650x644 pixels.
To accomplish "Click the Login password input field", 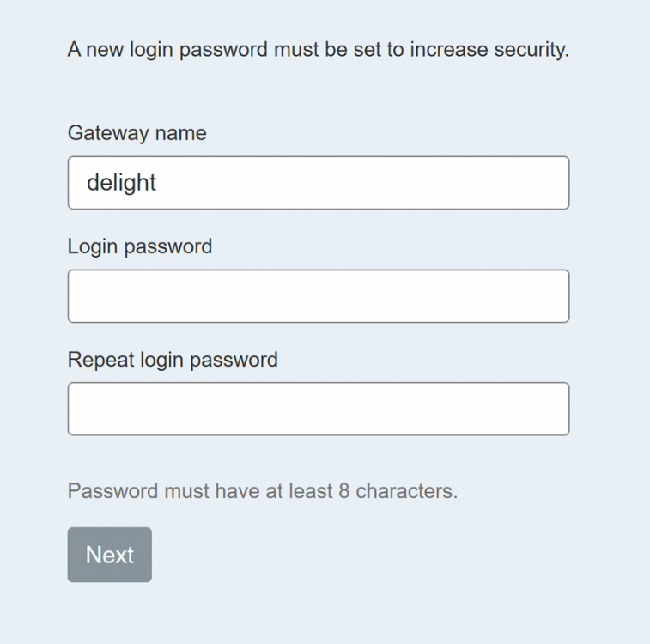I will (x=318, y=296).
